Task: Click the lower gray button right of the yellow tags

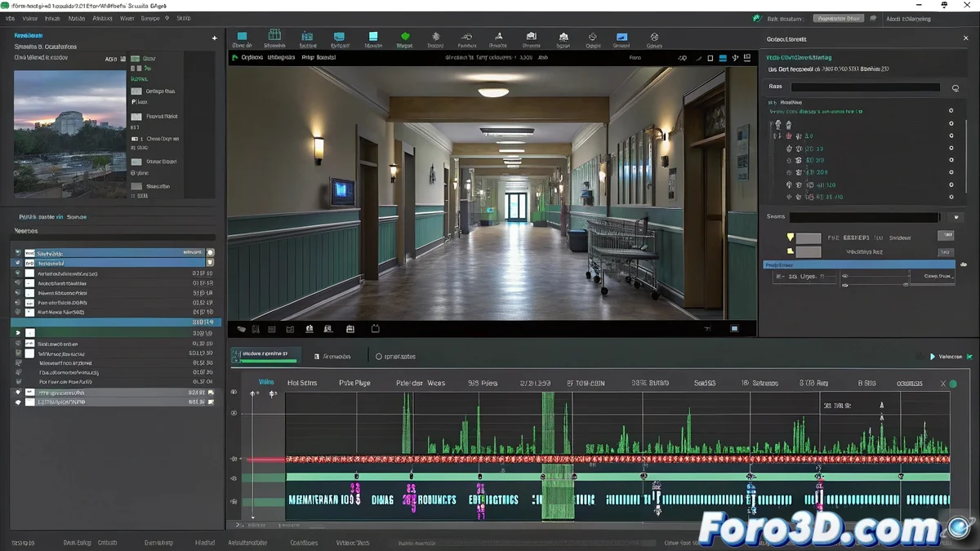Action: click(946, 252)
